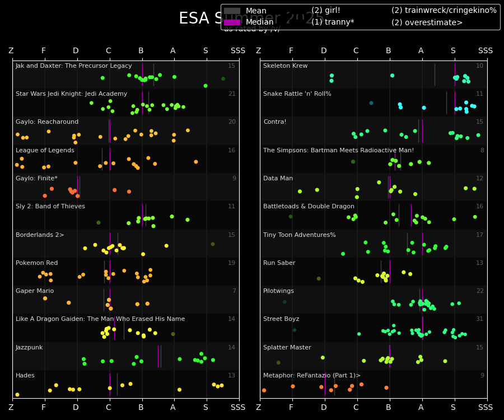Click vote count 13 in Hades row

click(x=232, y=375)
